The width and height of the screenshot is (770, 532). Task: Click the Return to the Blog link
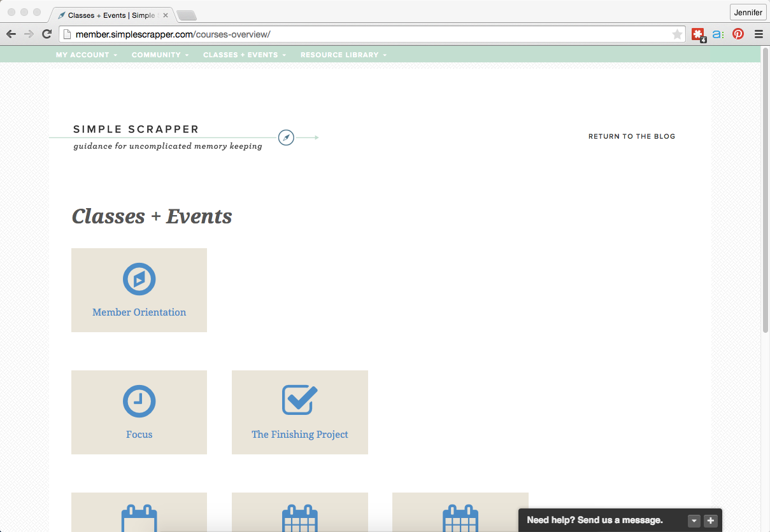click(631, 136)
